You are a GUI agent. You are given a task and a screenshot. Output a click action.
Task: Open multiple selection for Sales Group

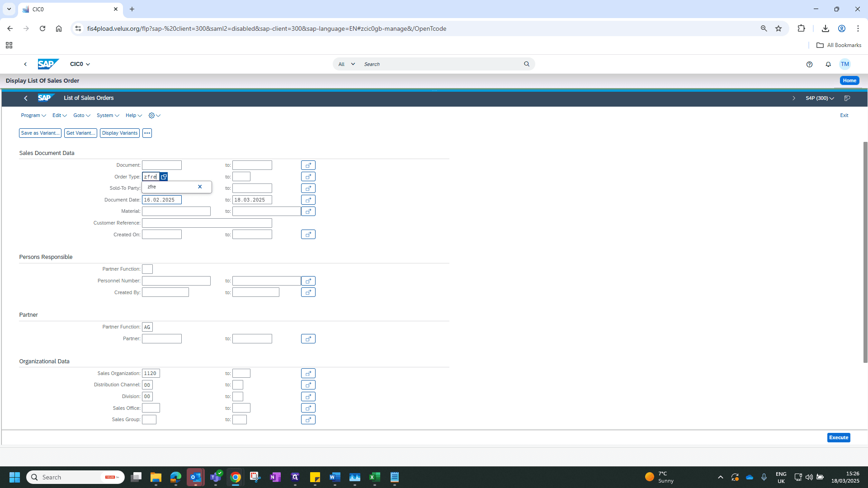308,420
